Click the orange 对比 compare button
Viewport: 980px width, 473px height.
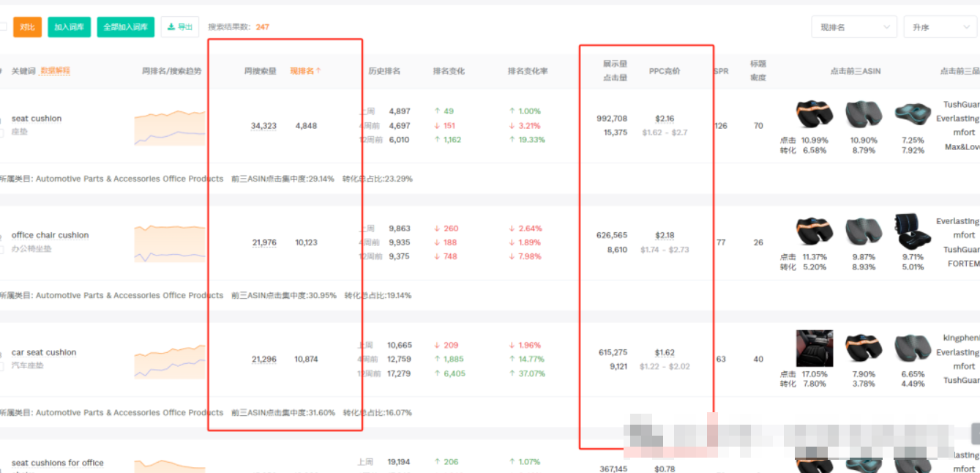point(27,27)
